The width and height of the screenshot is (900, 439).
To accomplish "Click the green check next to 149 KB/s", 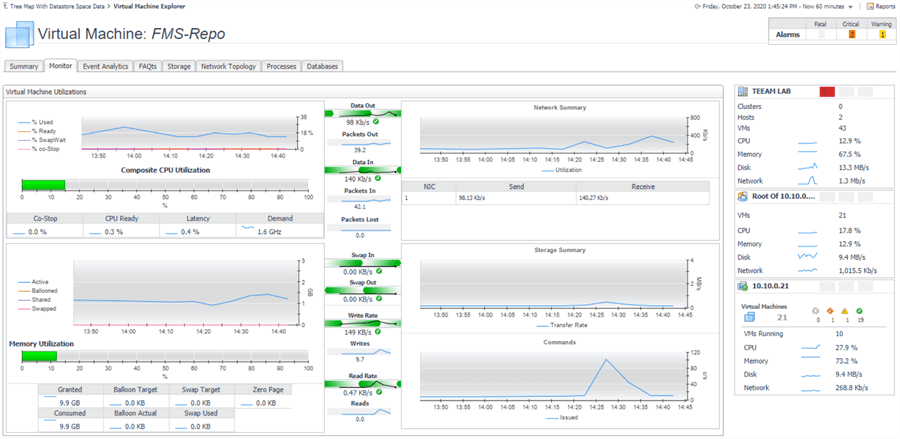I will 378,332.
